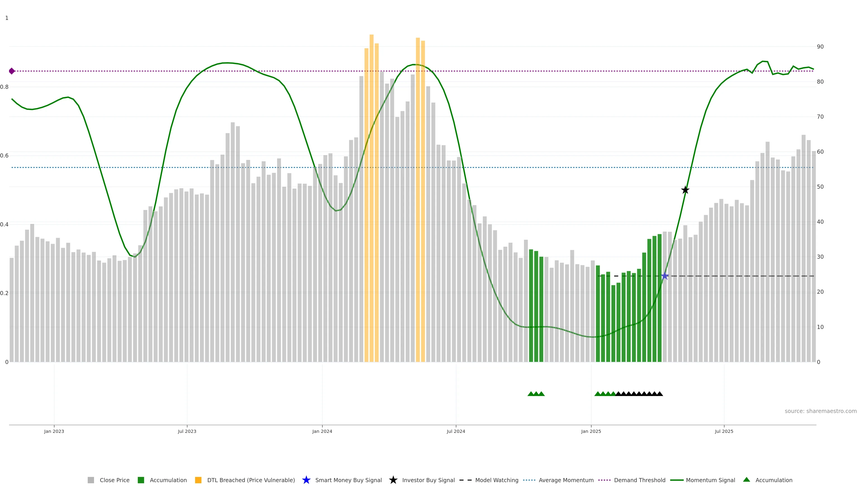The width and height of the screenshot is (868, 488).
Task: Click the green Accumulation triangle in legend
Action: point(746,480)
